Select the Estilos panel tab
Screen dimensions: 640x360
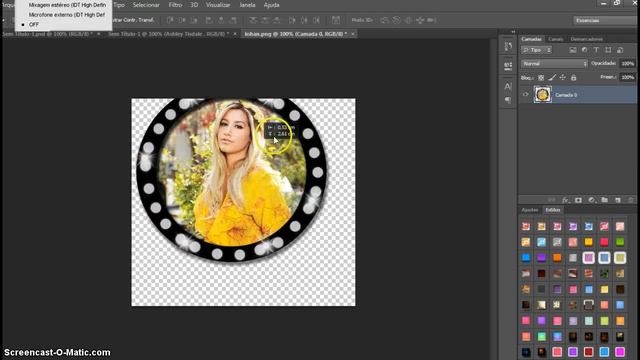point(553,210)
